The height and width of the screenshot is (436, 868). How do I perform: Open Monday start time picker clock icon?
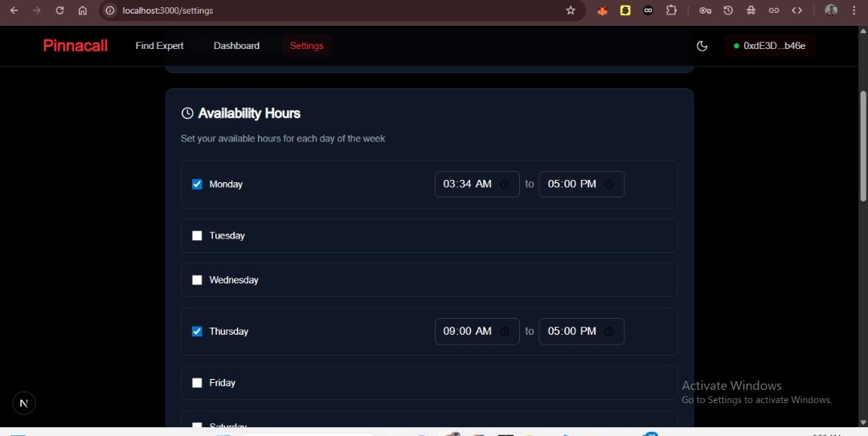tap(504, 184)
